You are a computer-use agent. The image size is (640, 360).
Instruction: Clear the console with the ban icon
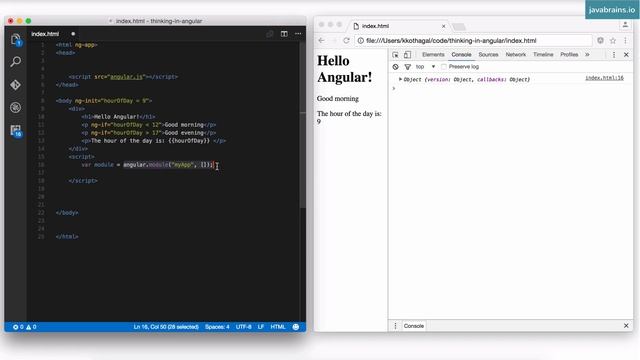click(396, 67)
